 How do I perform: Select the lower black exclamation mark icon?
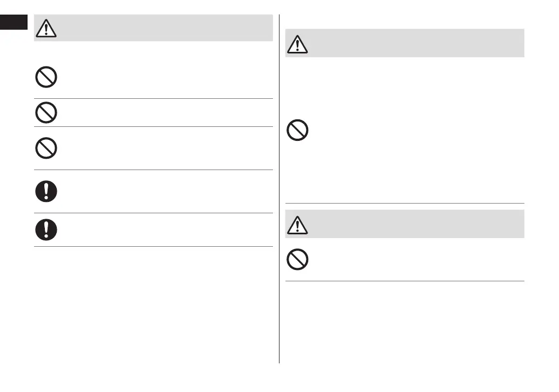46,229
